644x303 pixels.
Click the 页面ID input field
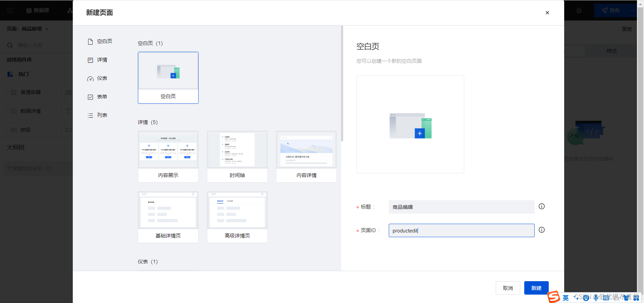[462, 230]
